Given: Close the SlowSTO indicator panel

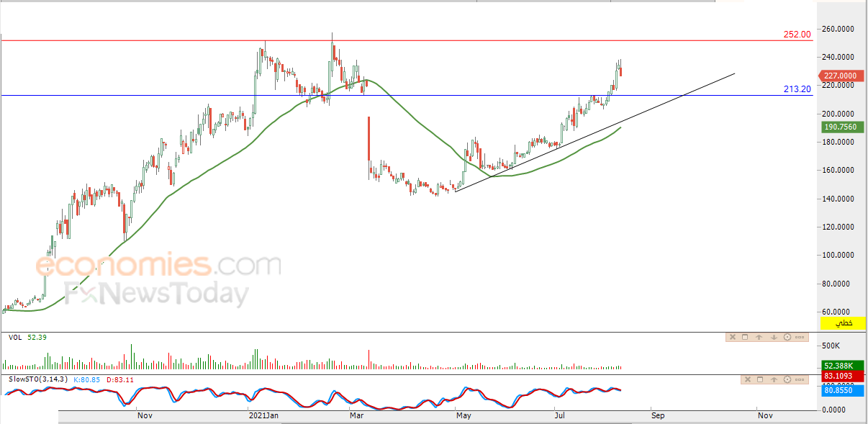Looking at the screenshot, I should click(749, 379).
